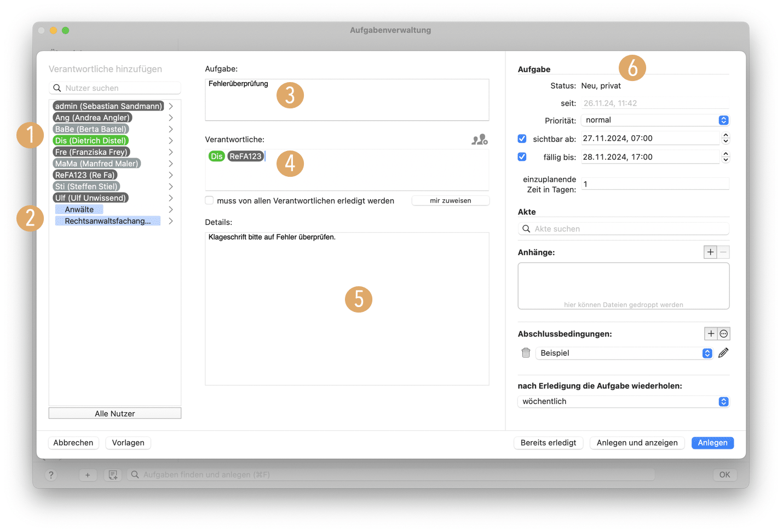Enable muss von allen Verantwortlichen erledigt werden
The image size is (783, 532).
pos(209,200)
